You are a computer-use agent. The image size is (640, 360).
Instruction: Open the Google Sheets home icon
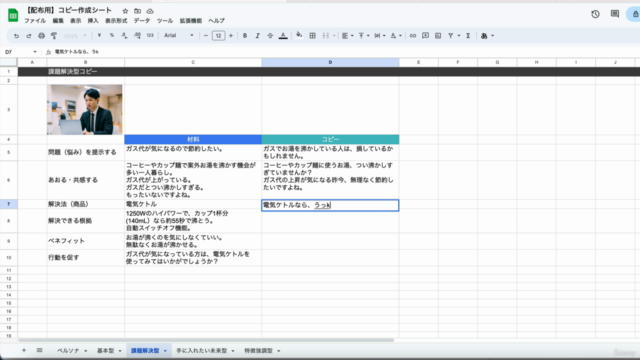(x=13, y=15)
